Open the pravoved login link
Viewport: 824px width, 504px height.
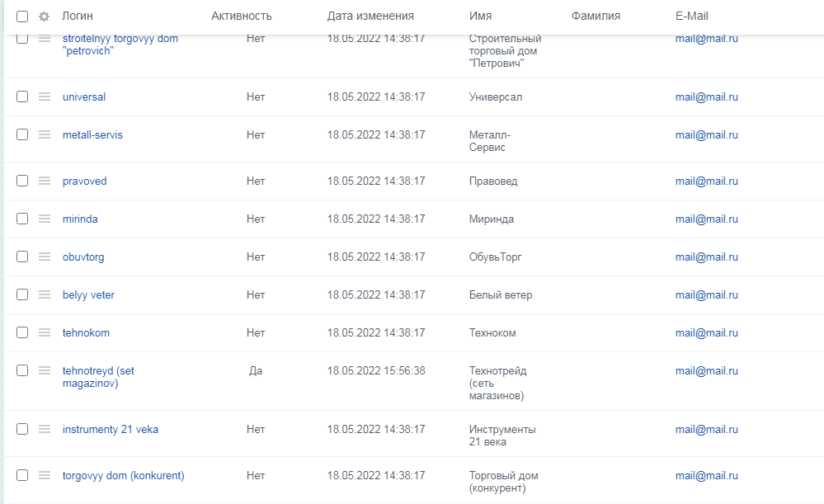(85, 181)
